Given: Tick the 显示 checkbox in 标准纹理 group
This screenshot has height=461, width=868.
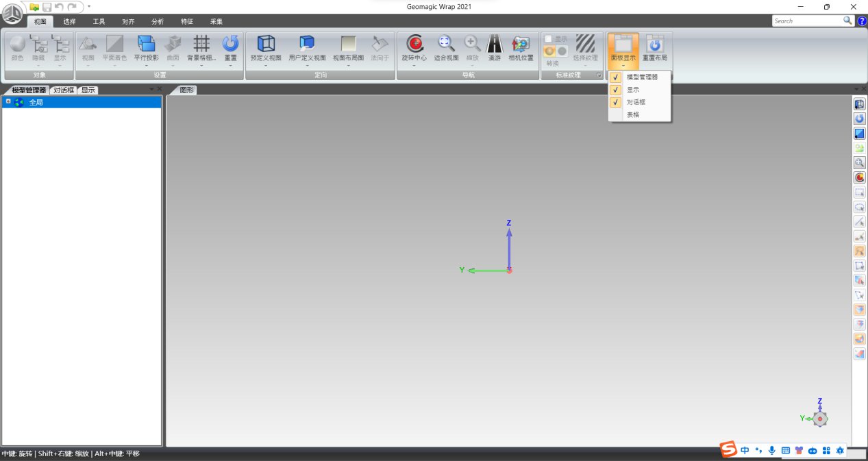Looking at the screenshot, I should (548, 38).
